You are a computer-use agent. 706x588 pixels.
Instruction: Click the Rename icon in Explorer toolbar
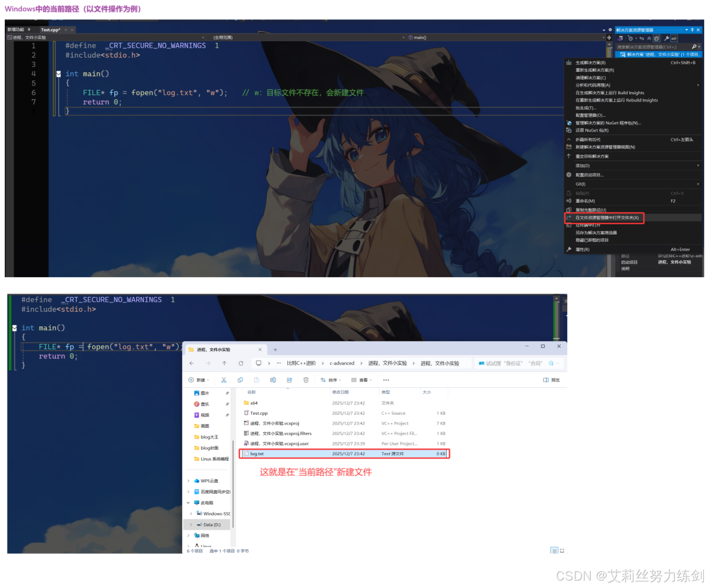click(273, 380)
